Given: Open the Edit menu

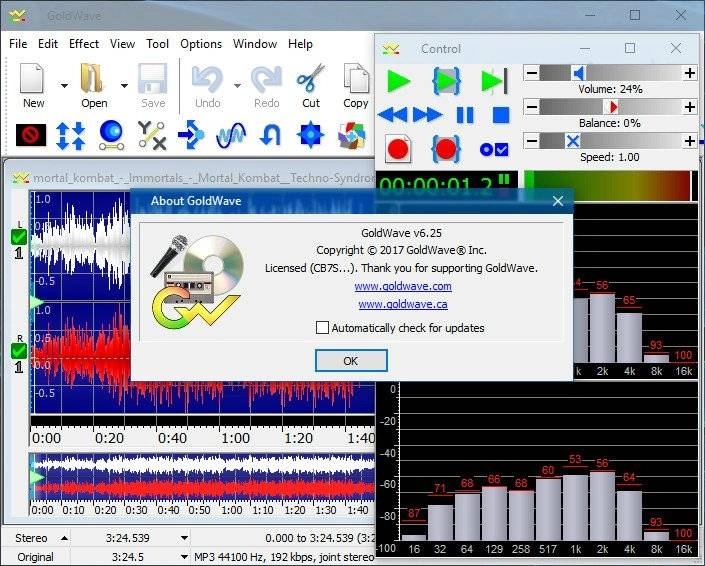Looking at the screenshot, I should (x=48, y=44).
